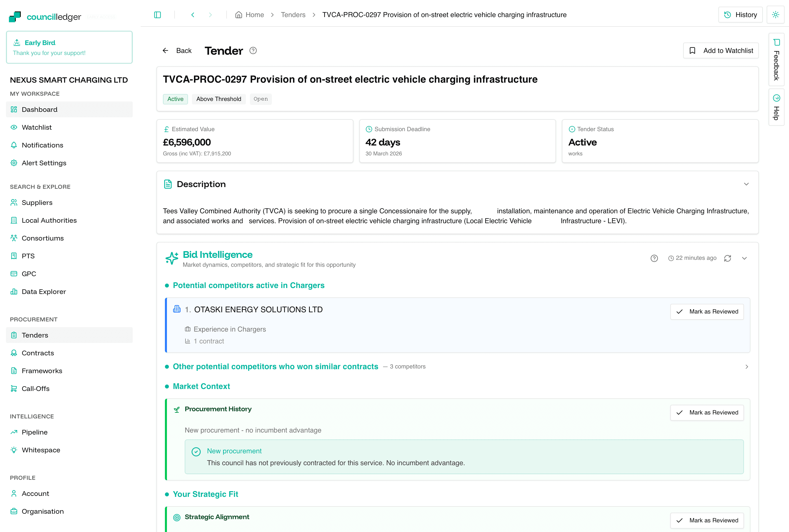The height and width of the screenshot is (532, 789).
Task: Select Tenders in the Procurement menu
Action: 69,335
